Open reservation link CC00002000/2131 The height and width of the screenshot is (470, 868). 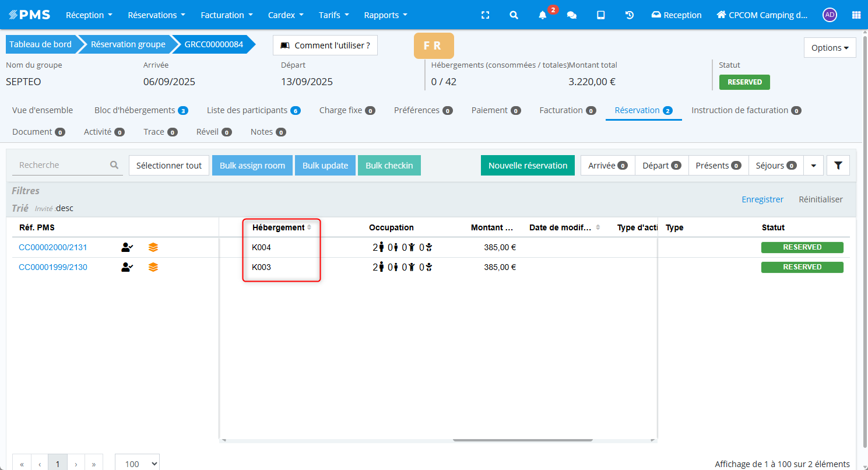pyautogui.click(x=53, y=247)
